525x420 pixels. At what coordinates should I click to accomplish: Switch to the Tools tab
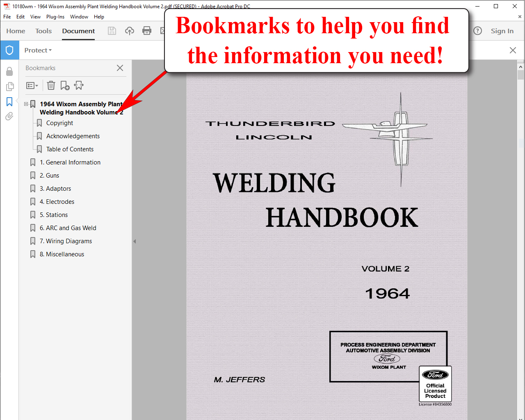(43, 31)
